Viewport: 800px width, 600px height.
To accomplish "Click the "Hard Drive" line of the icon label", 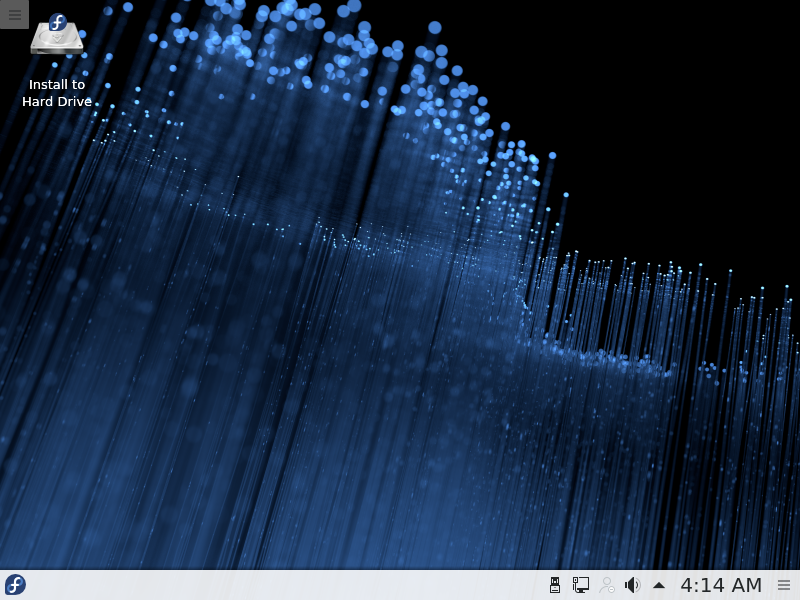I will click(x=57, y=101).
